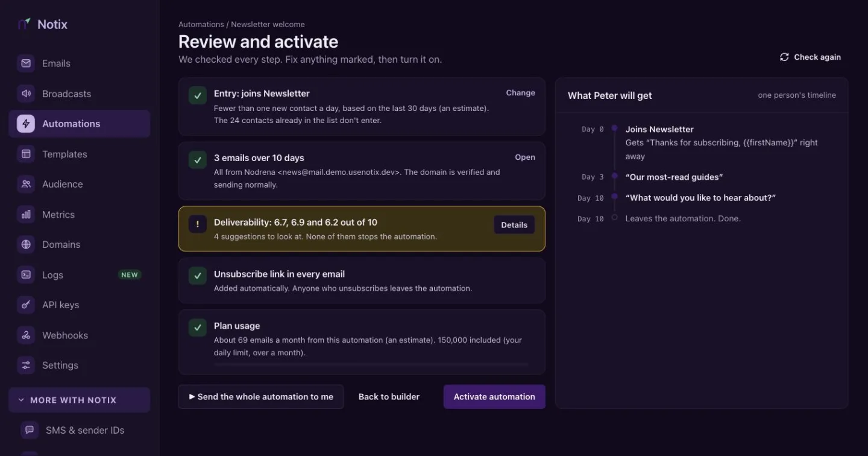
Task: Click the Broadcasts megaphone icon
Action: pyautogui.click(x=26, y=93)
